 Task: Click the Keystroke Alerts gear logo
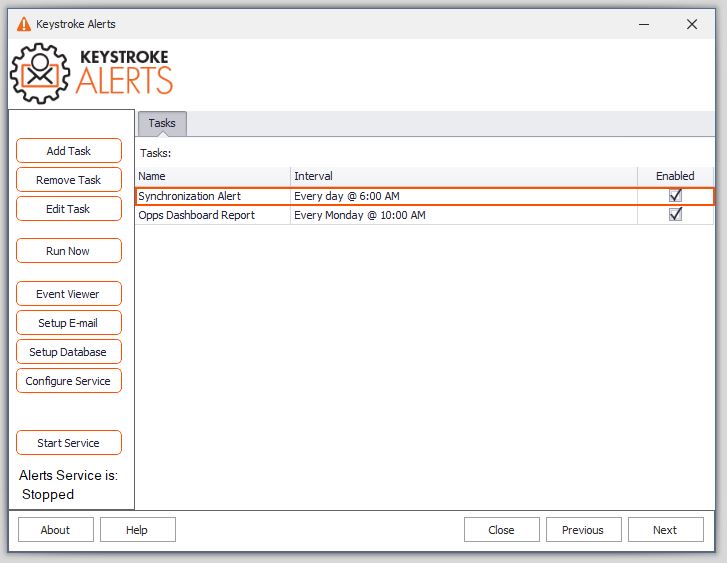click(40, 73)
